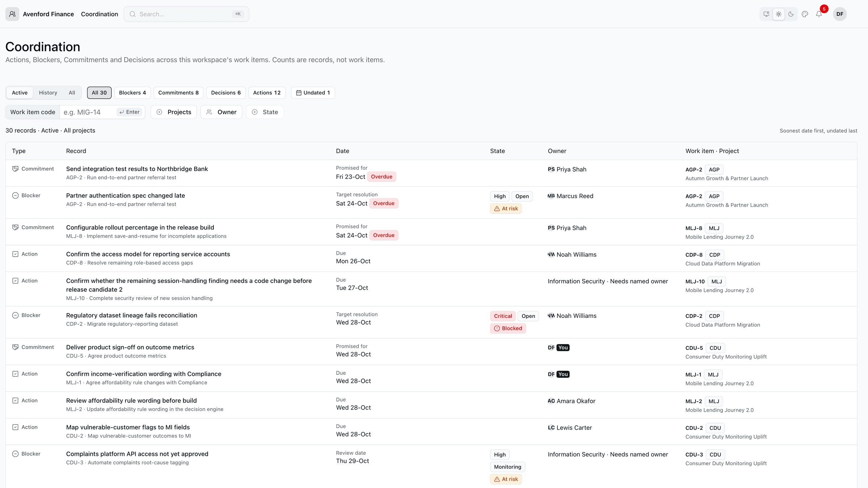Filter by Blockers 4 tab
The image size is (868, 488).
pos(132,93)
